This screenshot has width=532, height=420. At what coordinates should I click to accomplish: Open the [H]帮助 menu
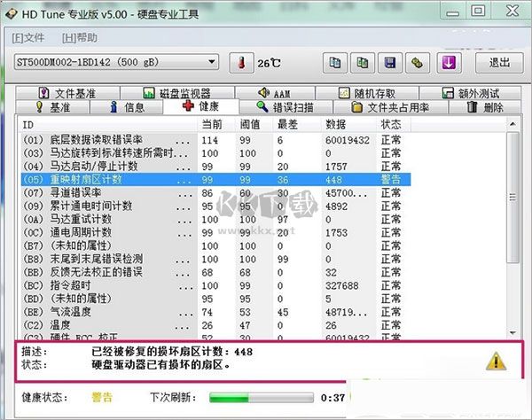[x=80, y=37]
